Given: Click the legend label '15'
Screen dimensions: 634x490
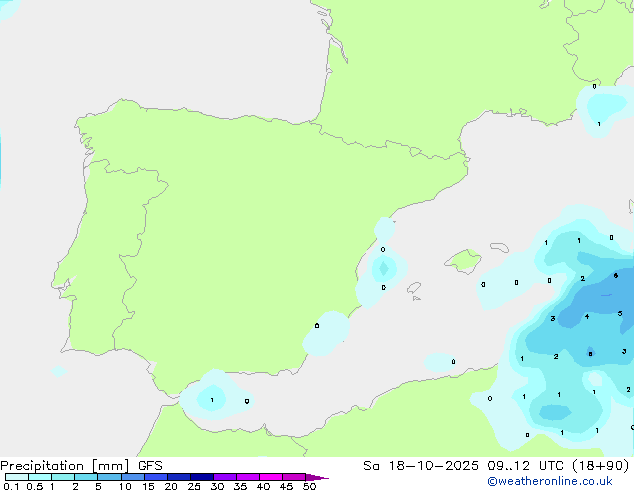Looking at the screenshot, I should click(x=148, y=486).
